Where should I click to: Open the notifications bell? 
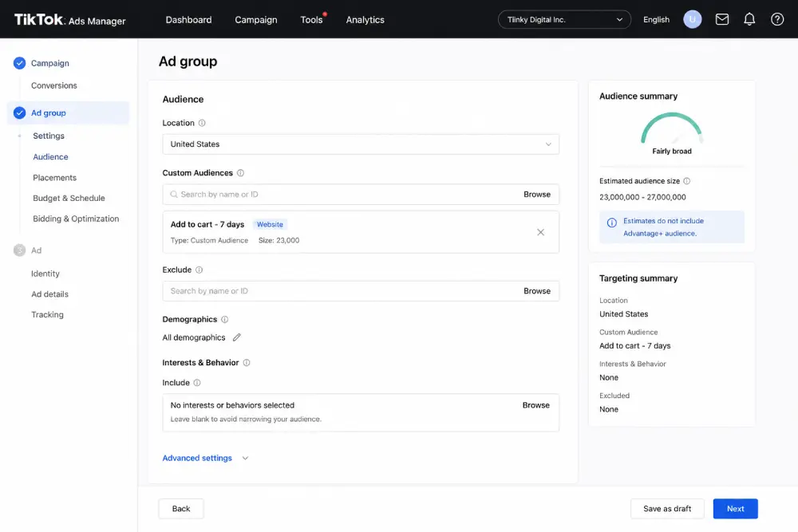pos(749,19)
